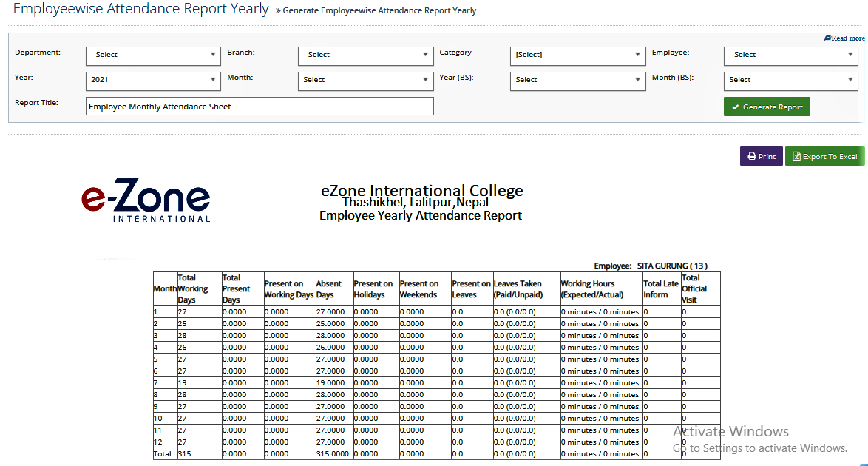Viewport: 868px width, 466px height.
Task: Click the Total Late Inform column header
Action: [662, 288]
